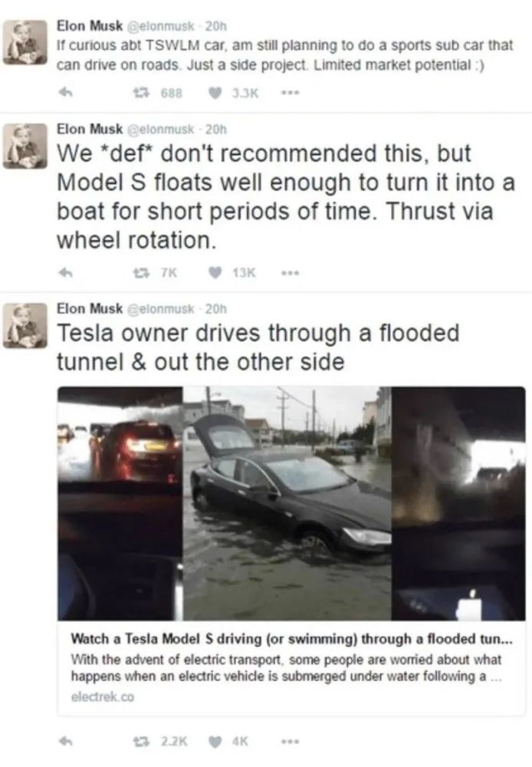Open the 'Watch a Tesla Model S driving' article
Viewport: 532px width, 767px height.
[x=291, y=639]
